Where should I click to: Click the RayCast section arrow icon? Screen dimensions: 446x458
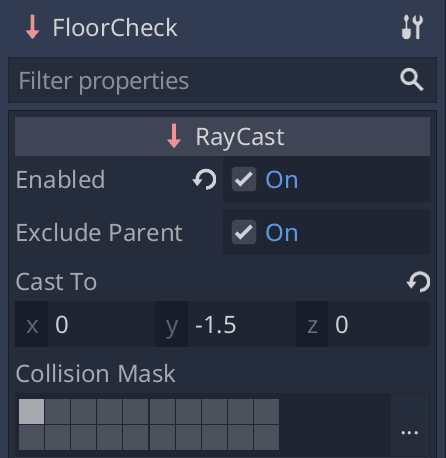(174, 136)
